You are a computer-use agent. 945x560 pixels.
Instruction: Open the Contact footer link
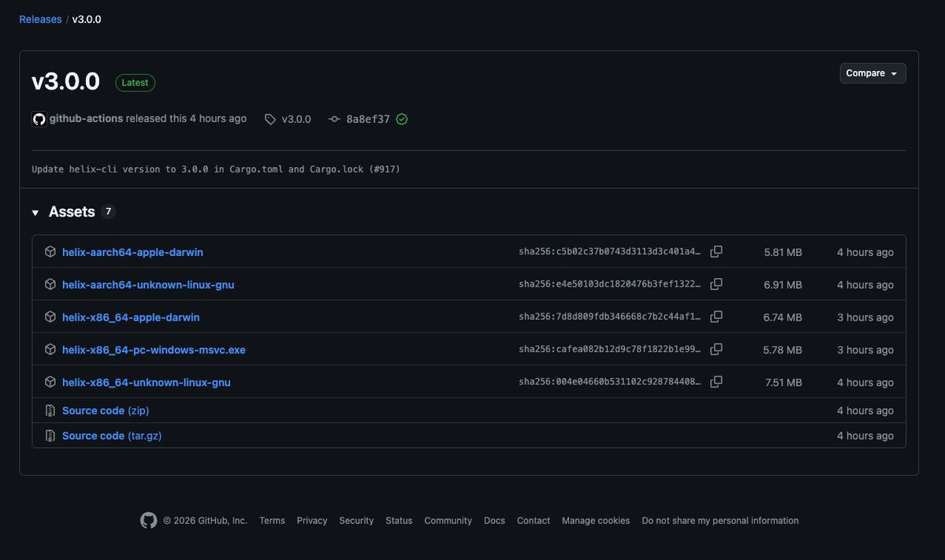534,521
